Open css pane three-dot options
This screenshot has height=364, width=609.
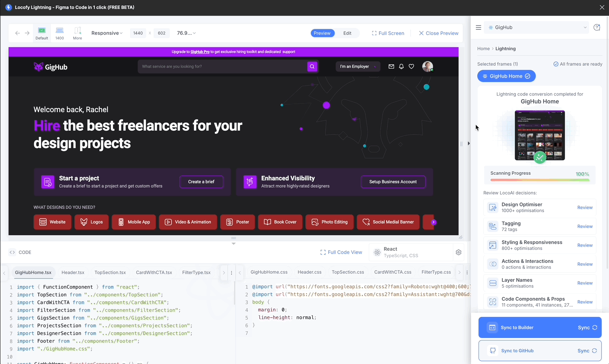(467, 273)
